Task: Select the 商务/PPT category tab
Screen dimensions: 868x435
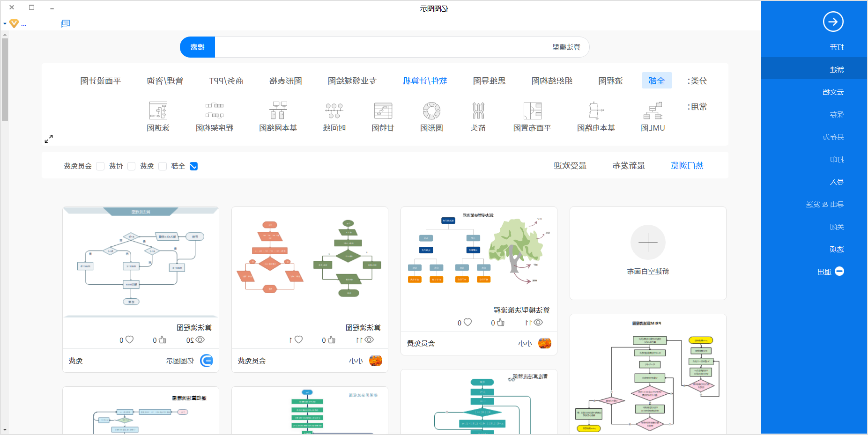Action: tap(226, 81)
